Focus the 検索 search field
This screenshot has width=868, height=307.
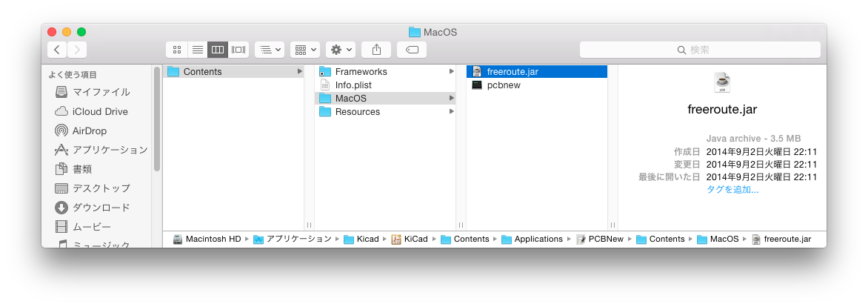[701, 50]
